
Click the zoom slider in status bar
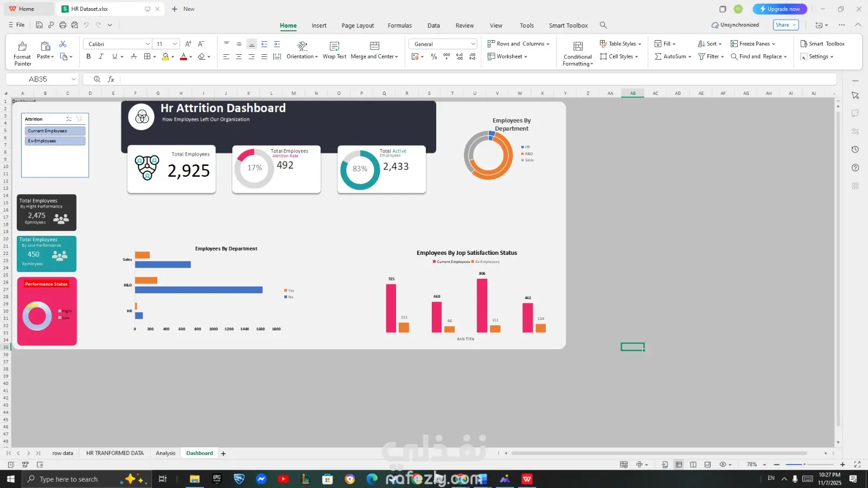click(x=804, y=465)
